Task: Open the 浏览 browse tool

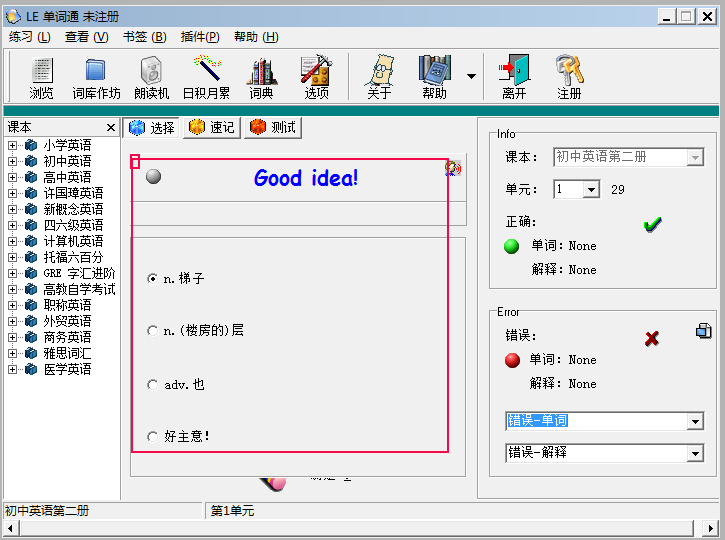Action: (42, 78)
